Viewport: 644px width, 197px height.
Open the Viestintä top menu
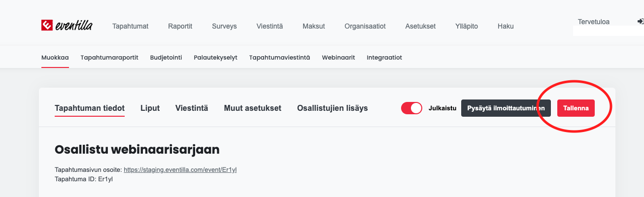[270, 26]
